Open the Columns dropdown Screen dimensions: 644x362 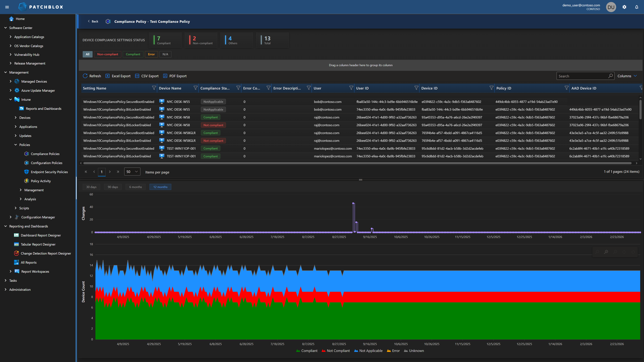[x=627, y=76]
